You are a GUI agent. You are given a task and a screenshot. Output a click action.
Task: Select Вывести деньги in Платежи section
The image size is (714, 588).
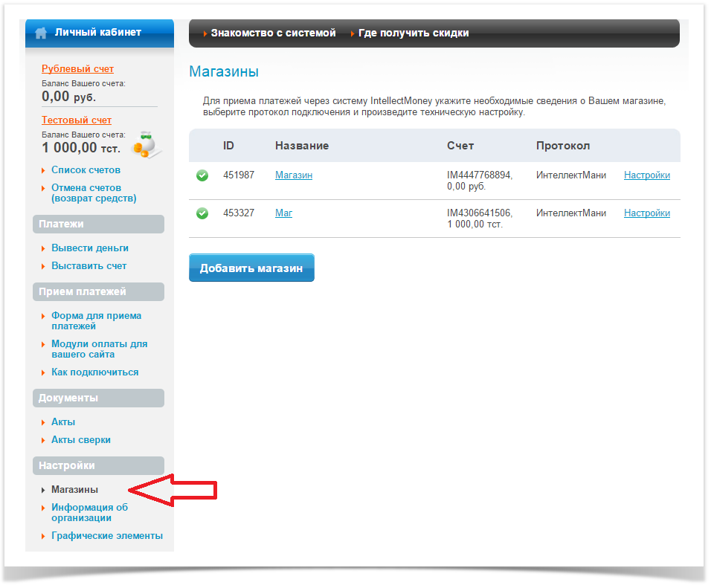[89, 248]
